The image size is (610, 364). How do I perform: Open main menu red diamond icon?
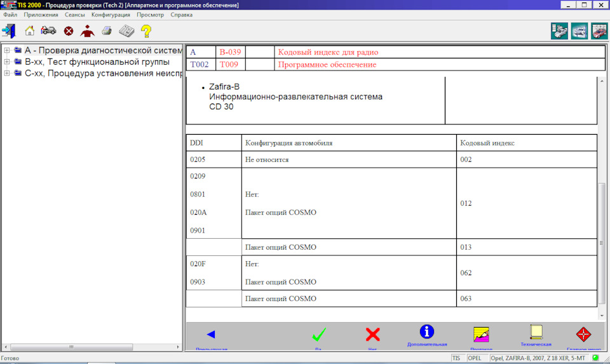click(x=583, y=334)
